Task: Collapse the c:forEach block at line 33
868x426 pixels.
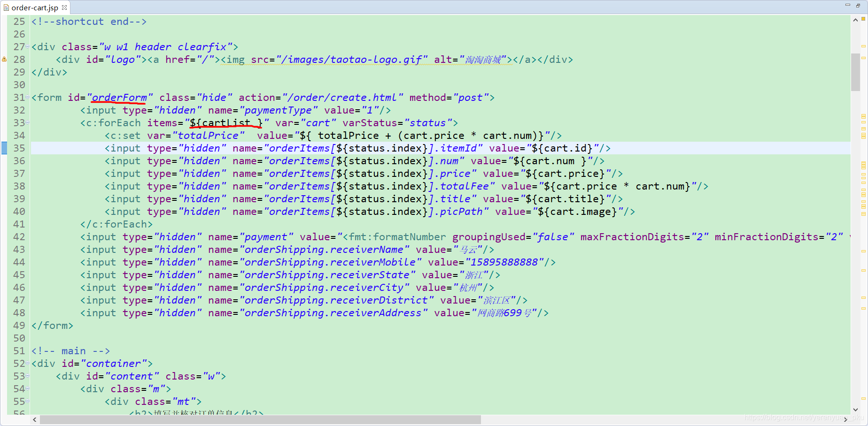Action: point(27,122)
